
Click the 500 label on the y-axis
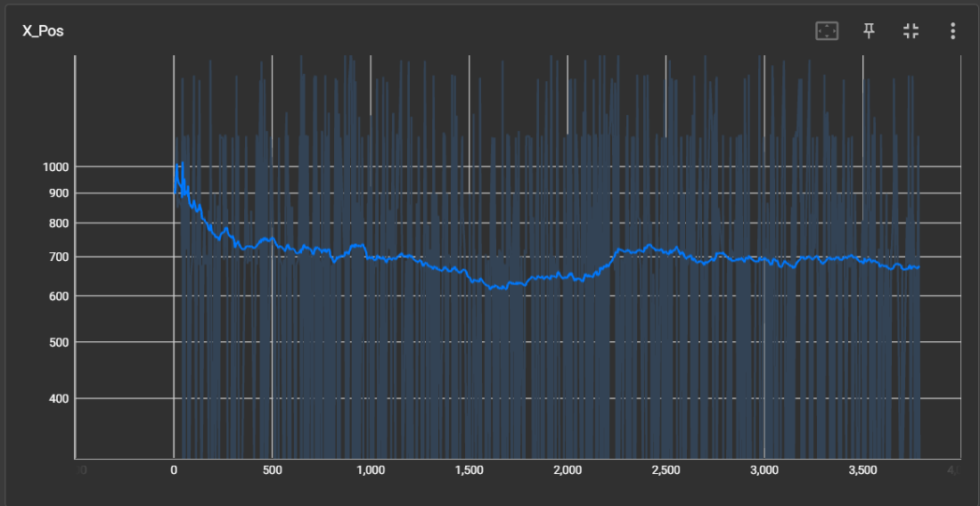(x=59, y=342)
